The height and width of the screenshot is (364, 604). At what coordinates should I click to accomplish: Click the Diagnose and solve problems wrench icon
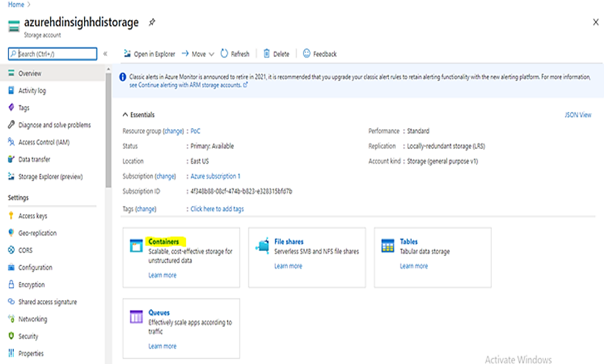(11, 125)
